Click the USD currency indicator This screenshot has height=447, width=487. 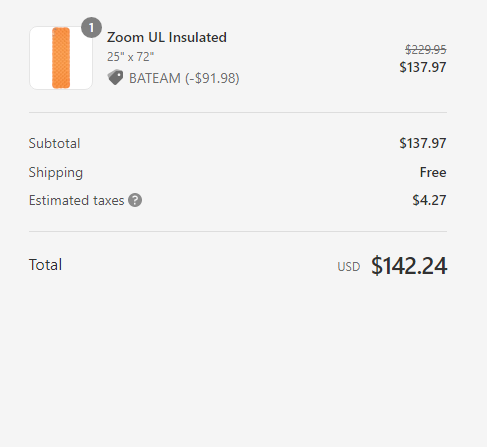pyautogui.click(x=349, y=267)
